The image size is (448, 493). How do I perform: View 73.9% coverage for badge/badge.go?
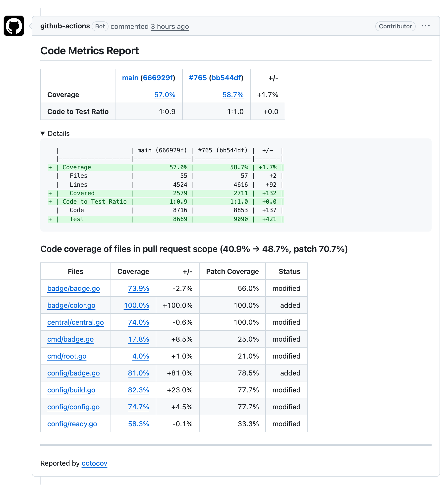point(139,288)
